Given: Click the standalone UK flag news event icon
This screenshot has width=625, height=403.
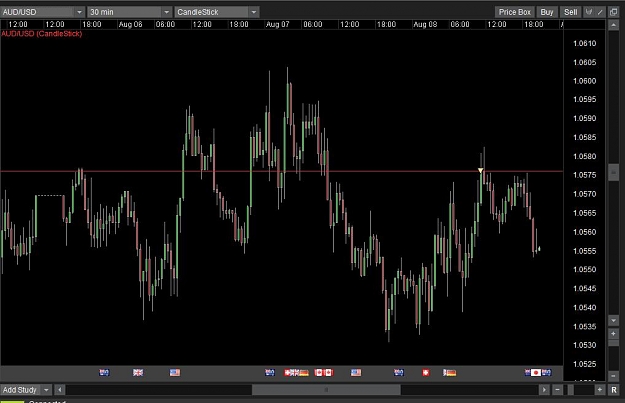Looking at the screenshot, I should point(138,372).
